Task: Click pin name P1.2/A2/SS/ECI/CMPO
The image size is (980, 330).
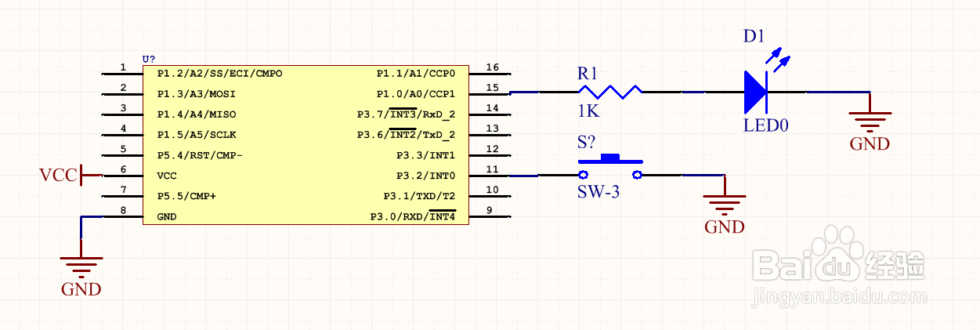Action: (x=219, y=73)
